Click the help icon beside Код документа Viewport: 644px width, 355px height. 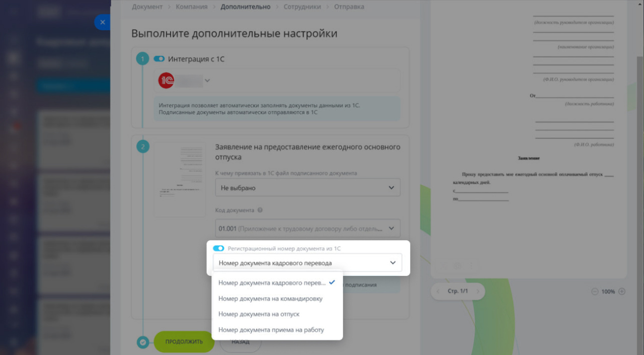point(260,210)
